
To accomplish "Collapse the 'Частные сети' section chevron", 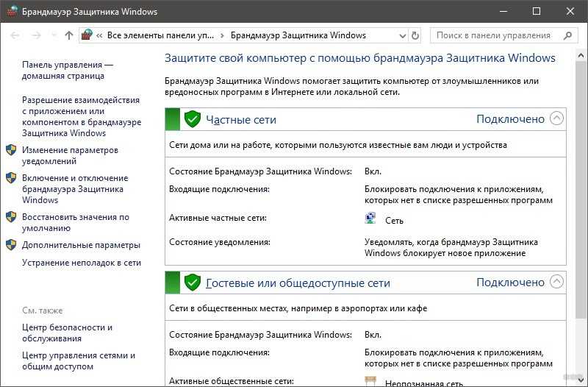I will pyautogui.click(x=556, y=118).
